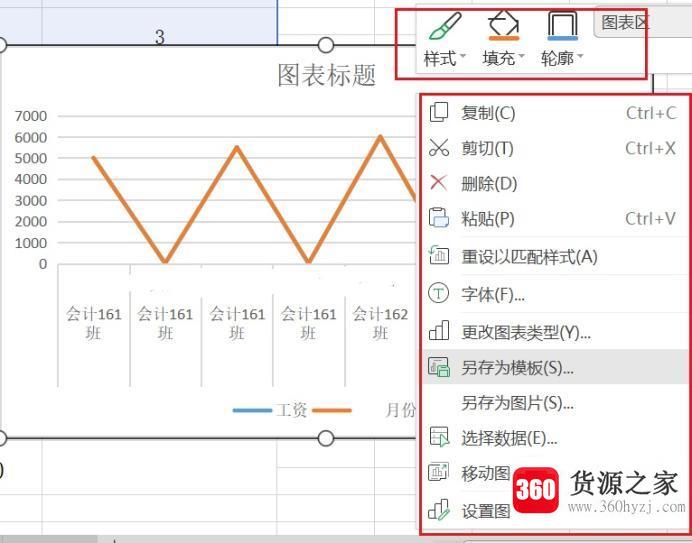Click the blue legend line marker
This screenshot has height=543, width=692.
(x=252, y=411)
